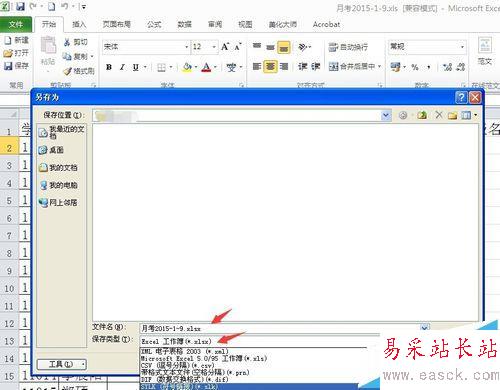
Task: Click the align text left icon
Action: pyautogui.click(x=257, y=67)
